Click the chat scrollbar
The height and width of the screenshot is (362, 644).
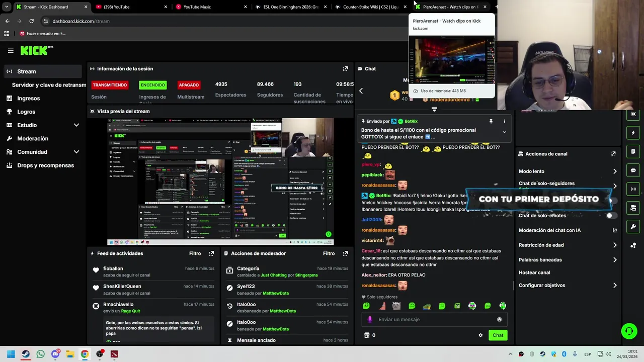tap(513, 286)
